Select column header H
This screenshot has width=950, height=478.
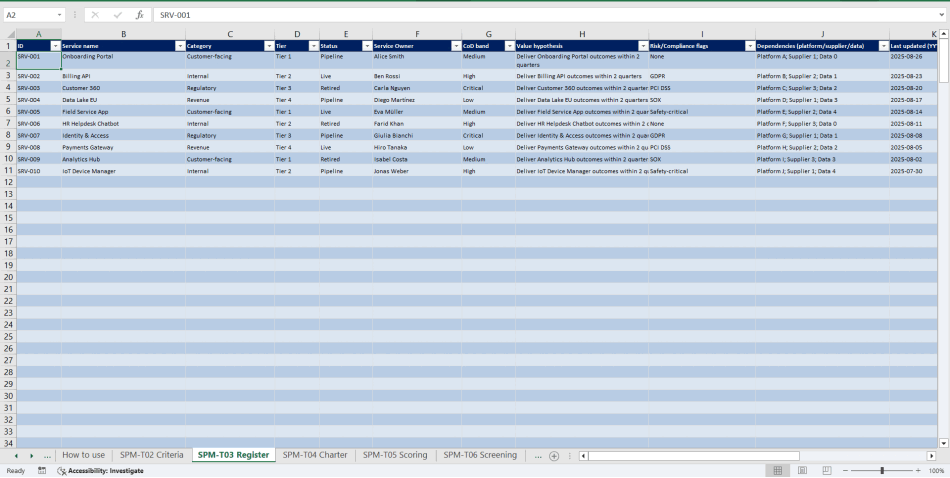click(x=582, y=34)
